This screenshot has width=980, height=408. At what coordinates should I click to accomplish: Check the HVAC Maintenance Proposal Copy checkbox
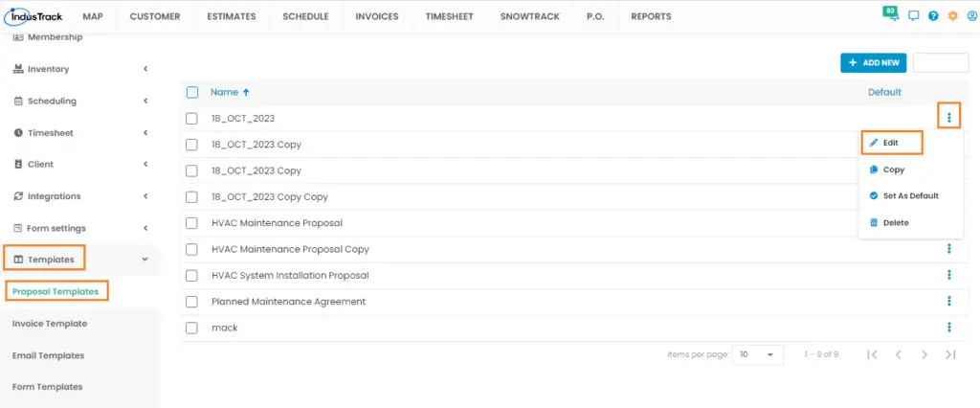click(x=191, y=250)
